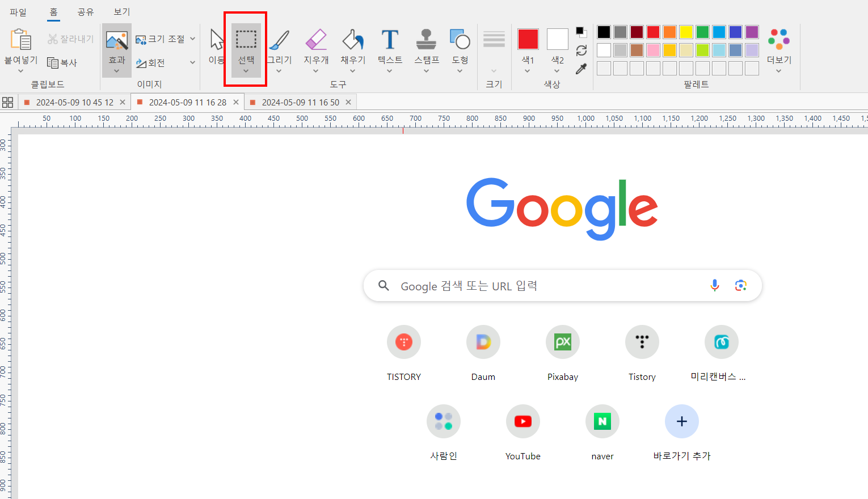The width and height of the screenshot is (868, 499).
Task: Pick the purple palette swatch
Action: tap(752, 32)
